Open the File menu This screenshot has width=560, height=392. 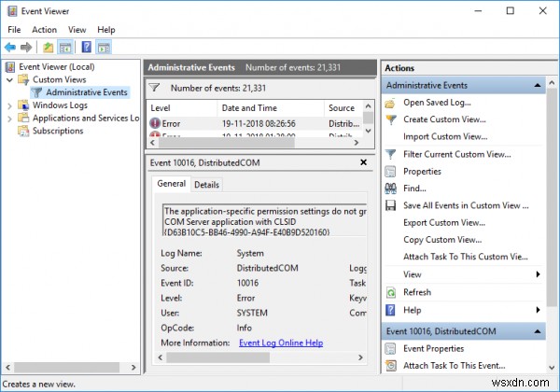click(14, 30)
